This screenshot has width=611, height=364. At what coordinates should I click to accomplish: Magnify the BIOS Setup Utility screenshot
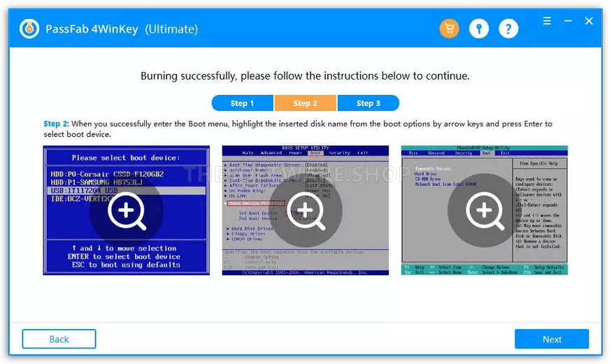tap(305, 210)
